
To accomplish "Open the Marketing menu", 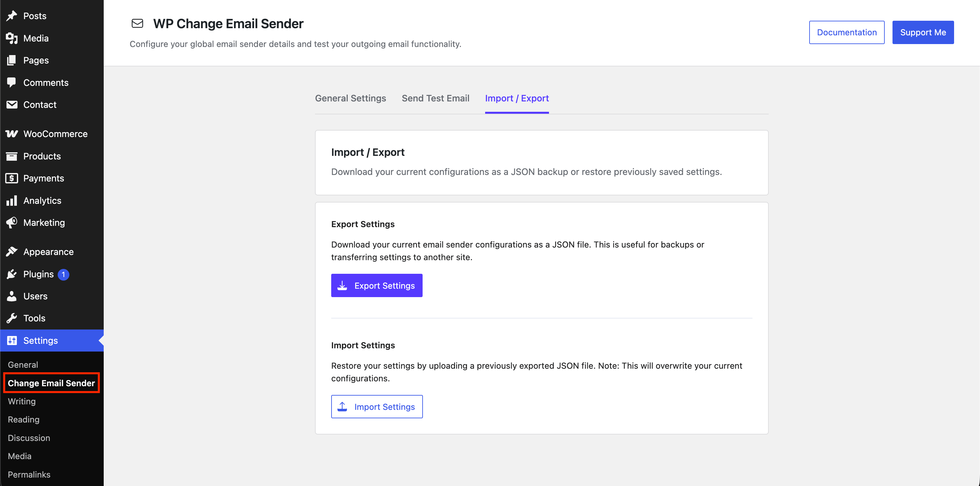I will coord(52,223).
